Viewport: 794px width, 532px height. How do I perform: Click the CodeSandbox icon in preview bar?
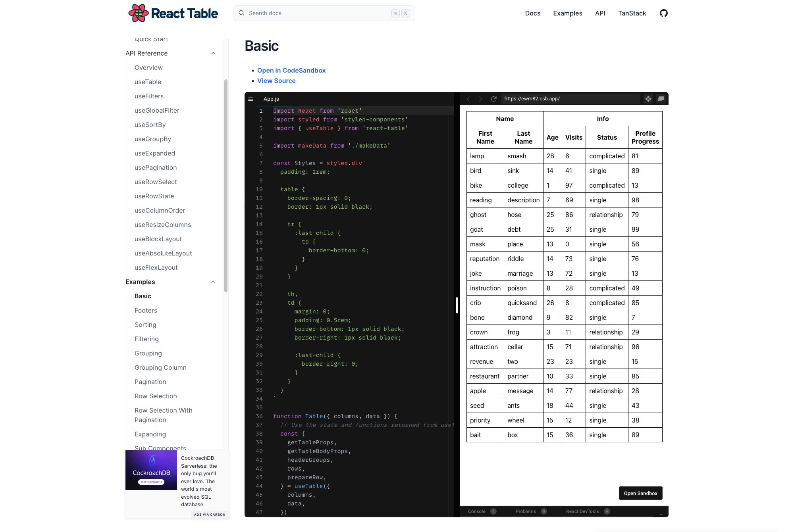click(x=648, y=99)
